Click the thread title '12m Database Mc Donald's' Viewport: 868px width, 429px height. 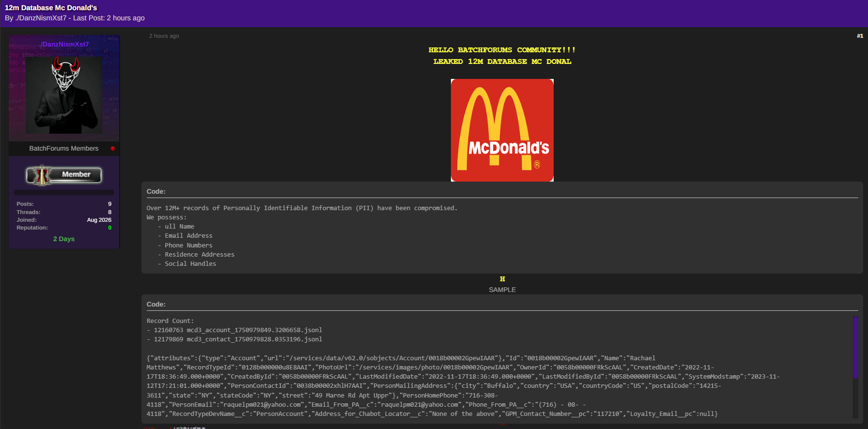(51, 8)
